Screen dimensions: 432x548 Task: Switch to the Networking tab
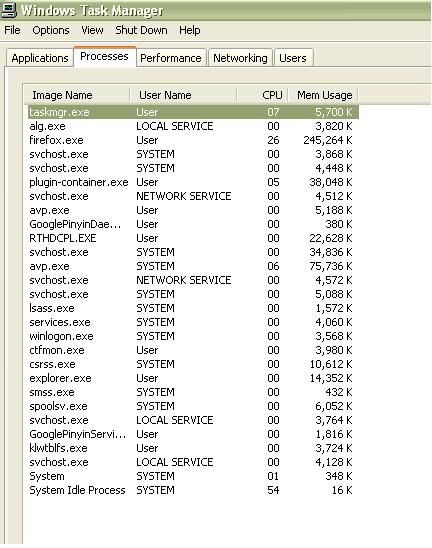point(240,58)
